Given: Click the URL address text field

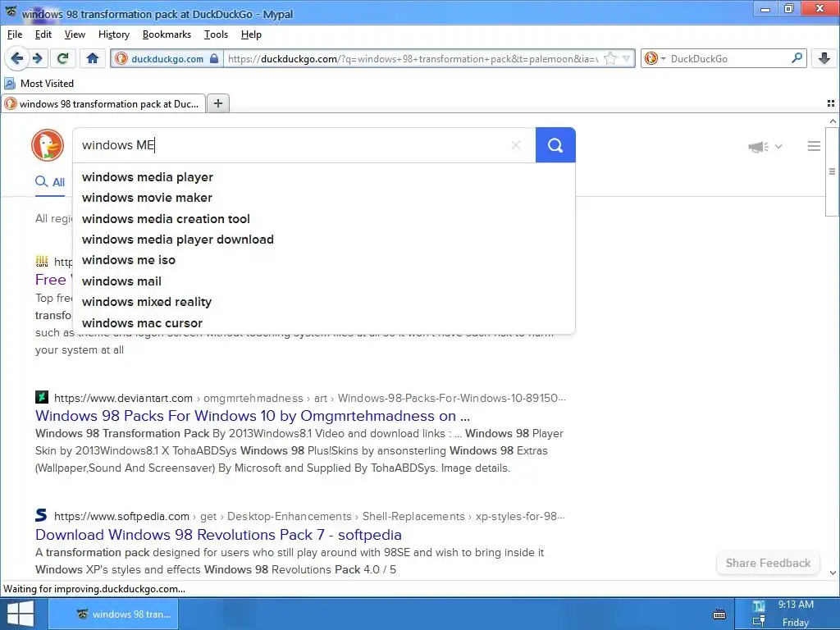Looking at the screenshot, I should tap(413, 58).
